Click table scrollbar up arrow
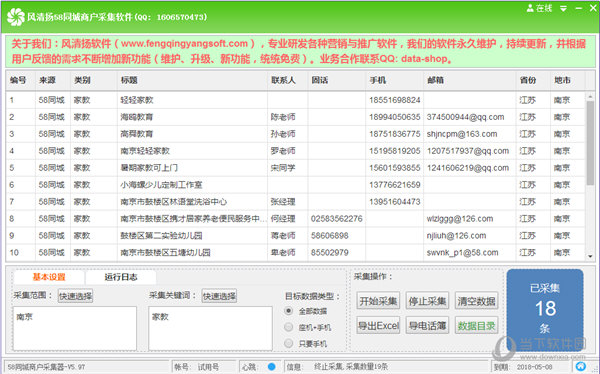 tap(590, 96)
